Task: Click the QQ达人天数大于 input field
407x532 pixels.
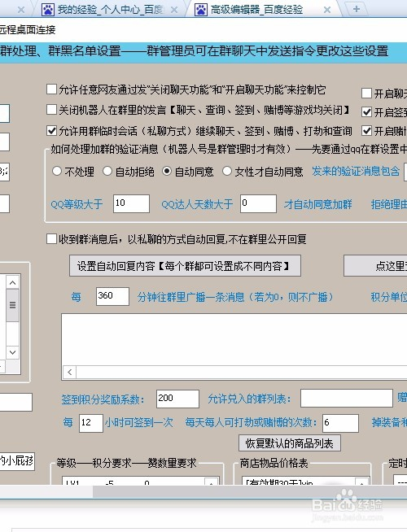Action: [258, 203]
